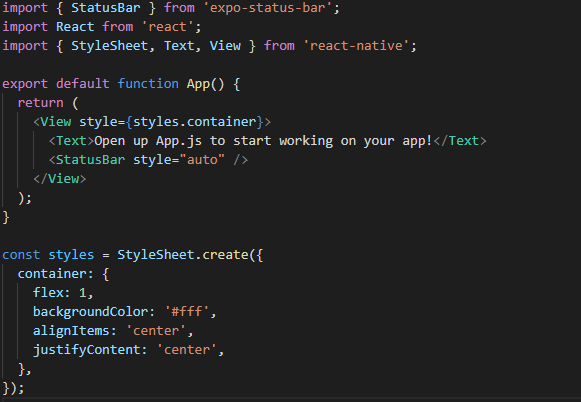Click the closing Text tag
This screenshot has width=581, height=402.
point(459,141)
